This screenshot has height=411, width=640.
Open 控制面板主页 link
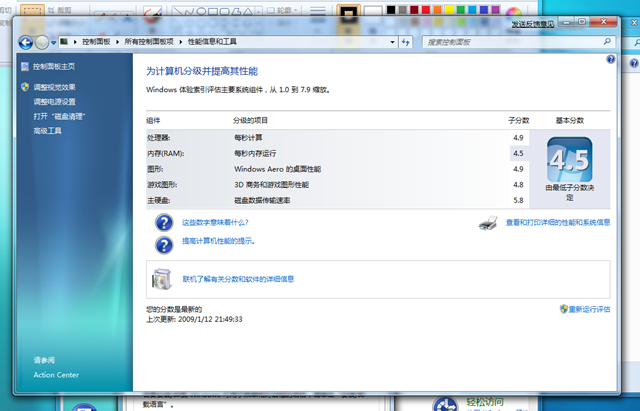point(54,67)
